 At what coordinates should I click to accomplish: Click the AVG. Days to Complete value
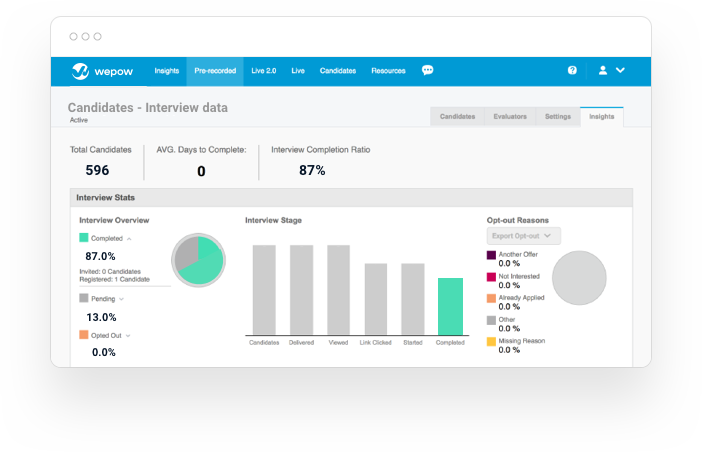(x=201, y=171)
